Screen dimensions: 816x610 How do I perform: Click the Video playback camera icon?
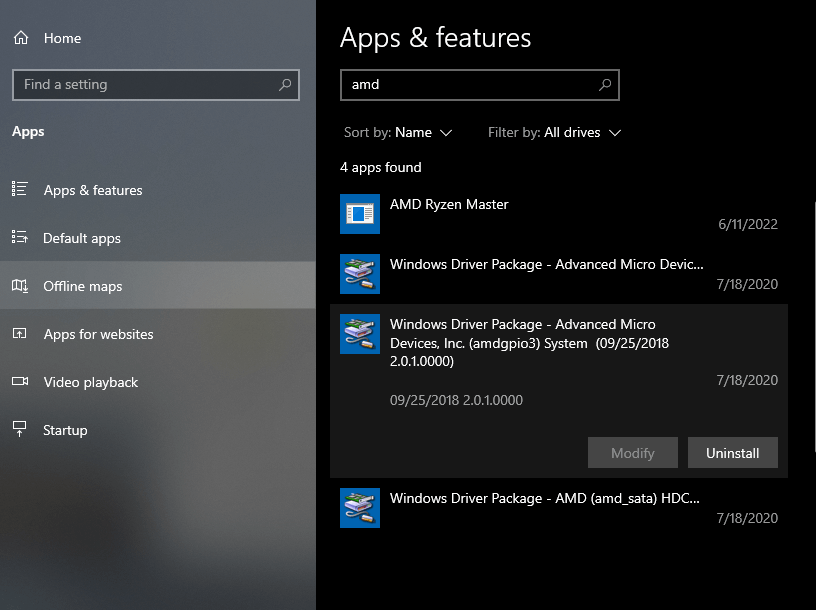click(x=20, y=382)
